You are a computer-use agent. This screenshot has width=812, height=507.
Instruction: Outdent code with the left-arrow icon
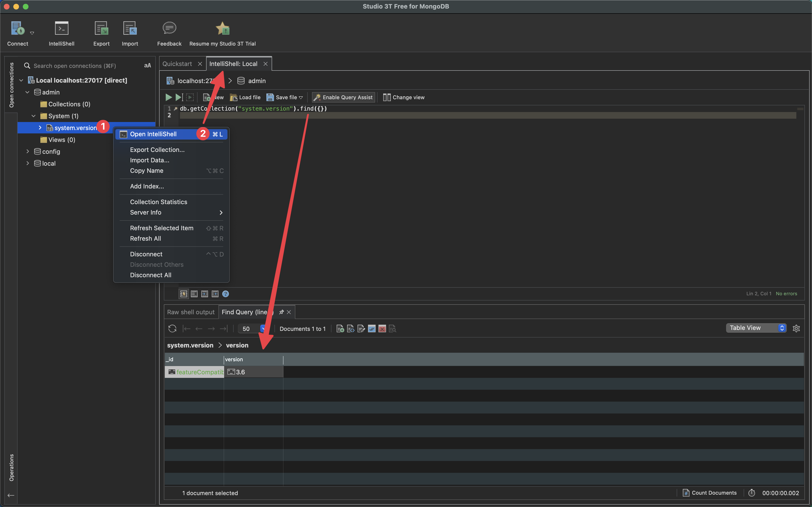[x=215, y=294]
